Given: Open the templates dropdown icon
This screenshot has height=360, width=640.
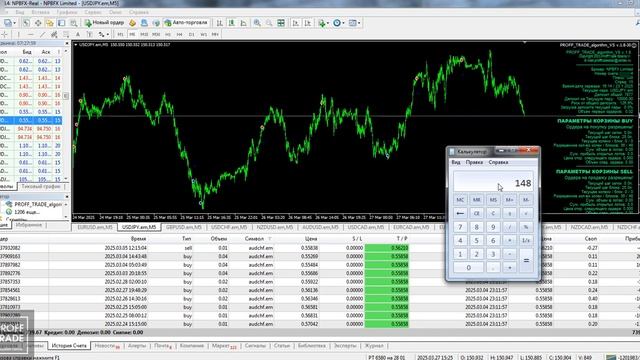Looking at the screenshot, I should coord(354,23).
